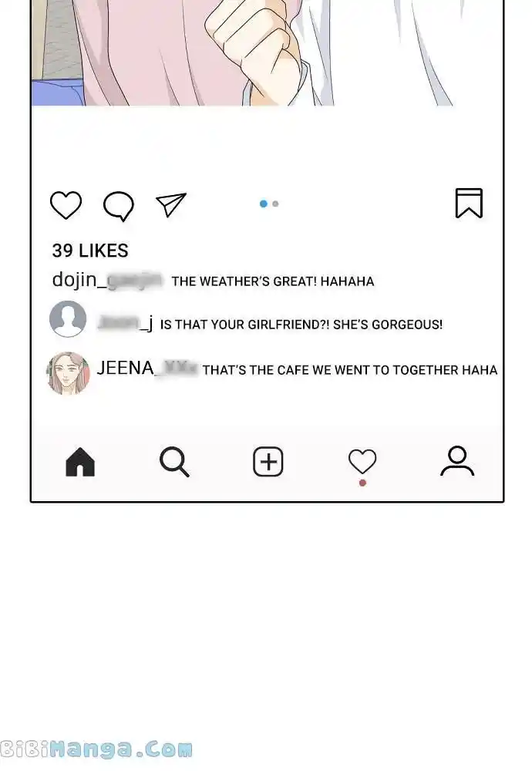Open the dojin_ username profile
The width and height of the screenshot is (532, 771).
click(107, 281)
